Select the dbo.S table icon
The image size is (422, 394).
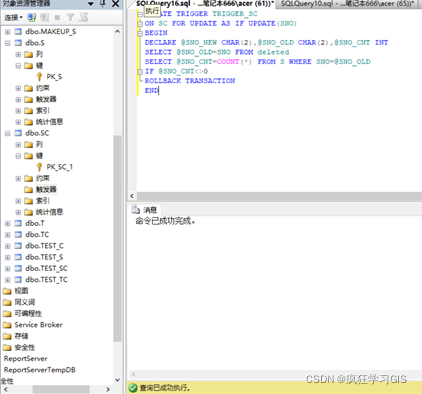click(x=18, y=43)
